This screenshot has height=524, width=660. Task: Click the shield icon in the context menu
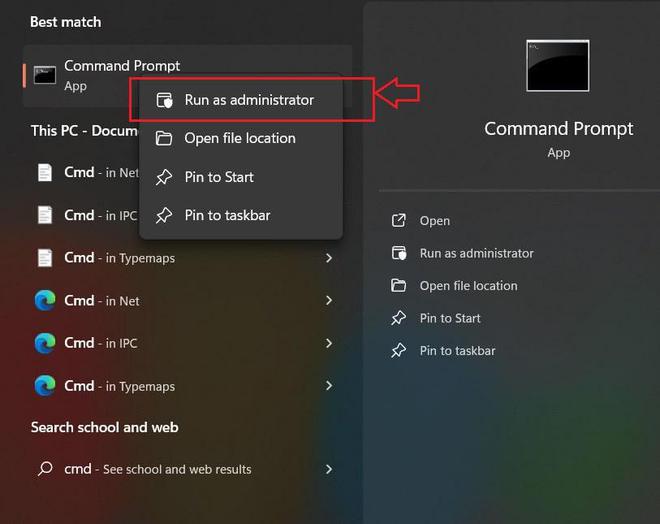pos(165,100)
